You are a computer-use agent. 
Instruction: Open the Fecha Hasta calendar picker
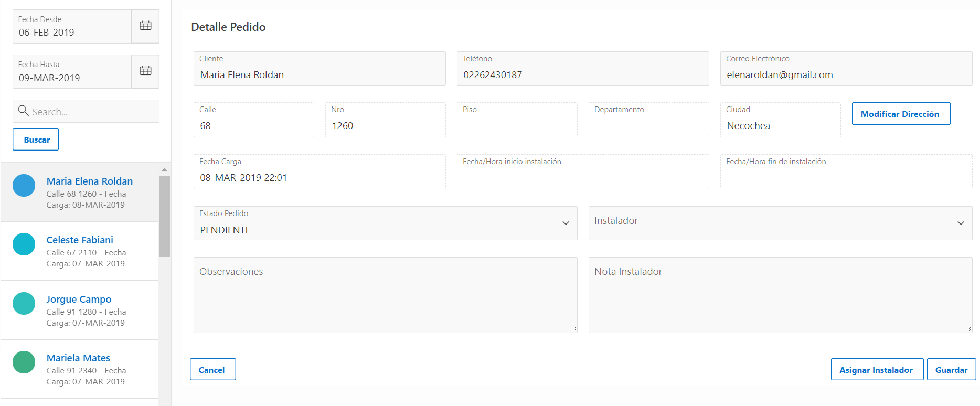pyautogui.click(x=145, y=71)
